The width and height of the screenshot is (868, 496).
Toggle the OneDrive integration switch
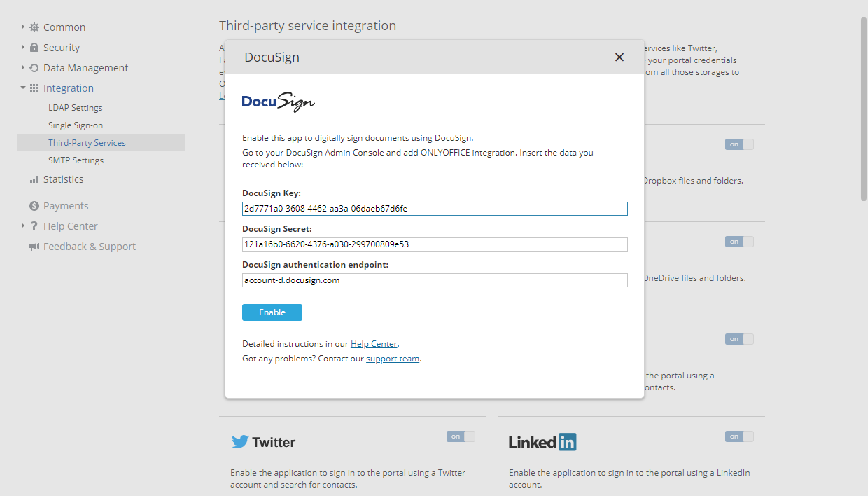click(x=739, y=242)
